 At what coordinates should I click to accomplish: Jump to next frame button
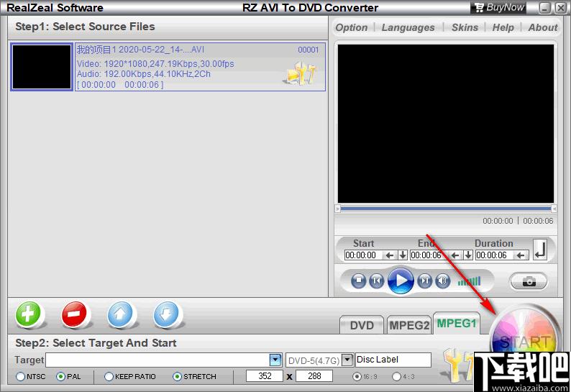[x=424, y=281]
